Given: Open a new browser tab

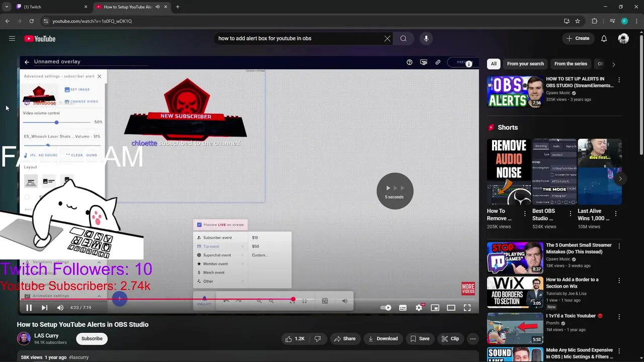Looking at the screenshot, I should click(x=178, y=7).
